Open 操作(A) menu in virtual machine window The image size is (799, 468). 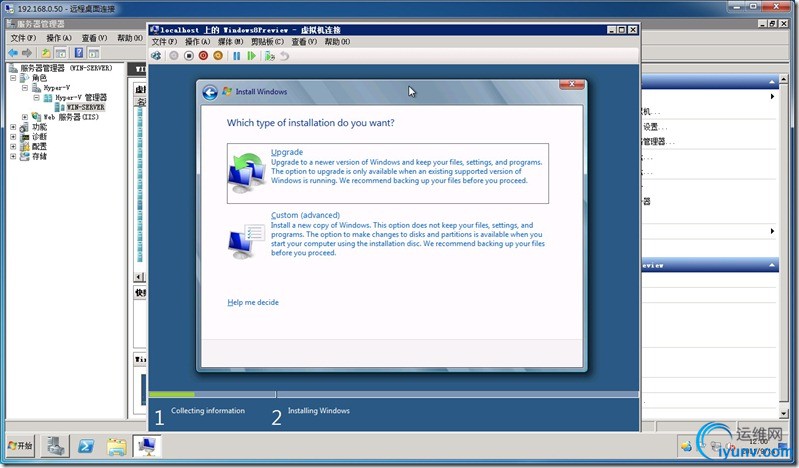click(197, 42)
